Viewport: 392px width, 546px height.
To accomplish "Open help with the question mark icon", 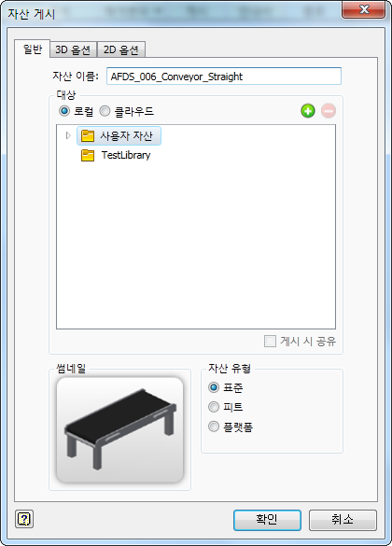I will coord(24,519).
